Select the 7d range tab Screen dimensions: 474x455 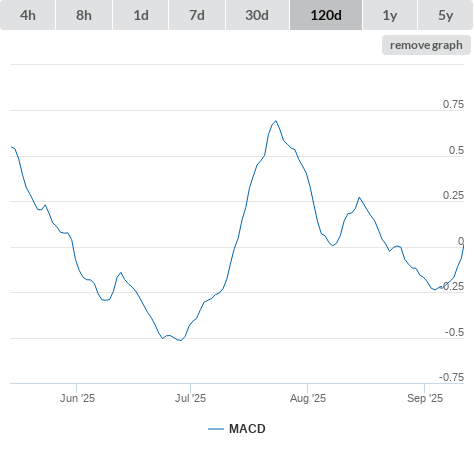tap(197, 15)
